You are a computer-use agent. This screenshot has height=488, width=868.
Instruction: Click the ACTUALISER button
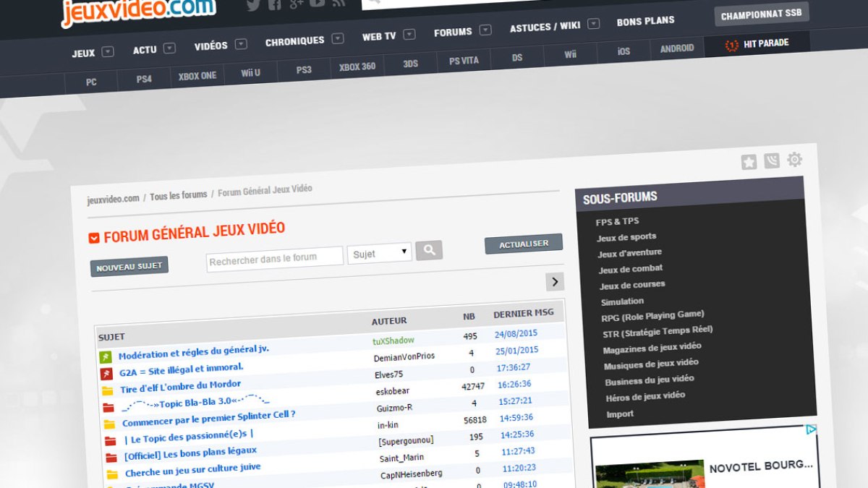pyautogui.click(x=524, y=244)
